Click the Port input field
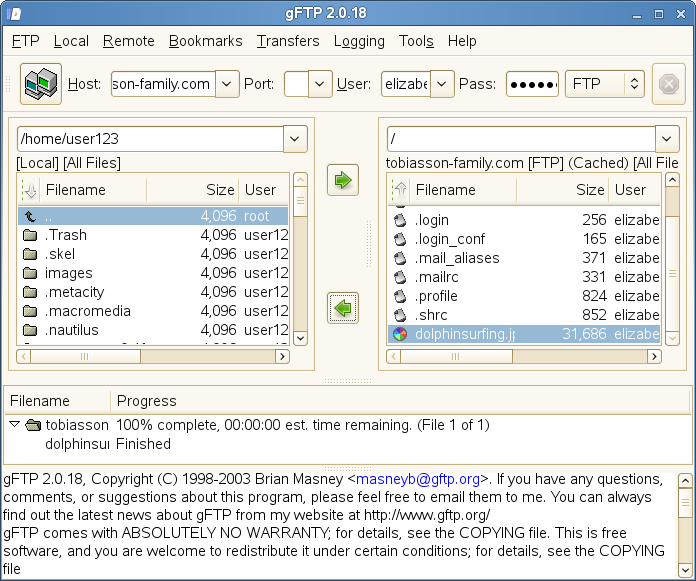This screenshot has width=696, height=581. tap(297, 84)
